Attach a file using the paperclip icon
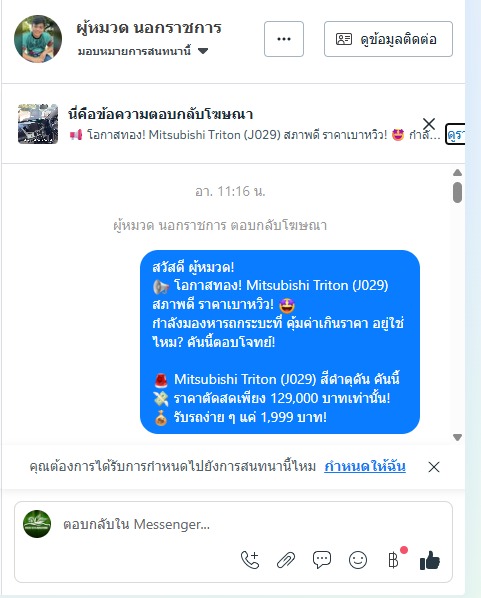This screenshot has width=481, height=598. pos(286,560)
